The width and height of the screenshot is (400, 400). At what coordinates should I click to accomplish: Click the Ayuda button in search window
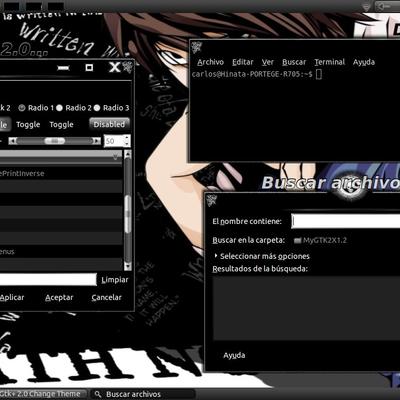[234, 356]
